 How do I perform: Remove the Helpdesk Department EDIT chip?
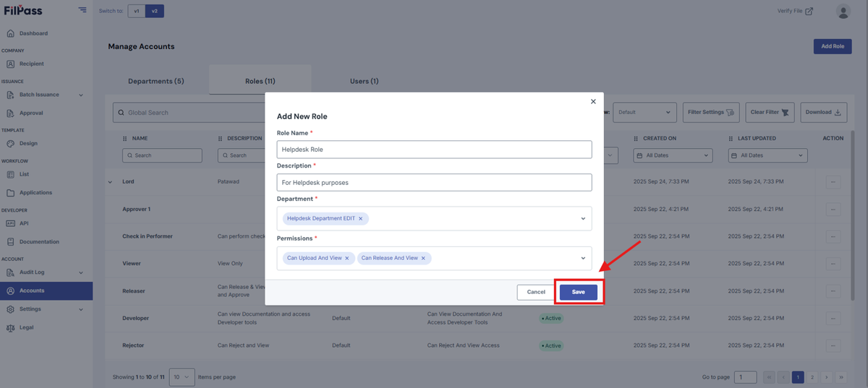pyautogui.click(x=360, y=218)
